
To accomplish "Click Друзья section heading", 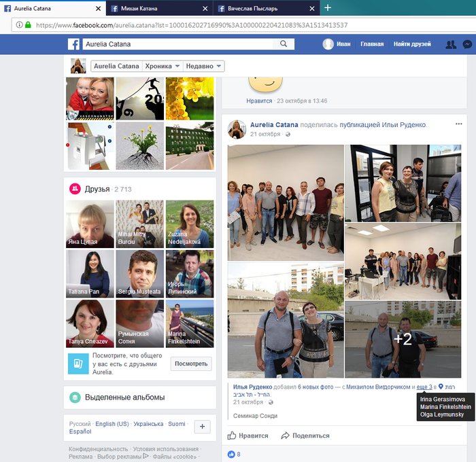I will point(97,189).
